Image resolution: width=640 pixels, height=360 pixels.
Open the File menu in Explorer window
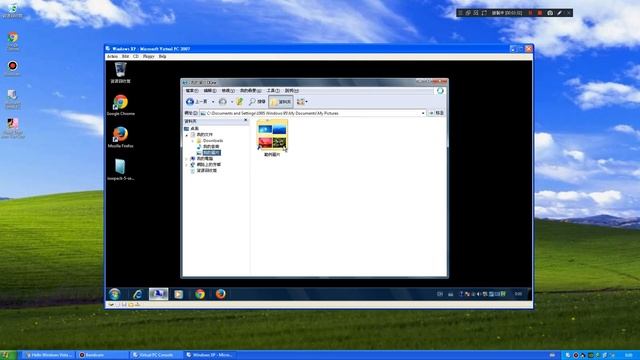click(192, 91)
